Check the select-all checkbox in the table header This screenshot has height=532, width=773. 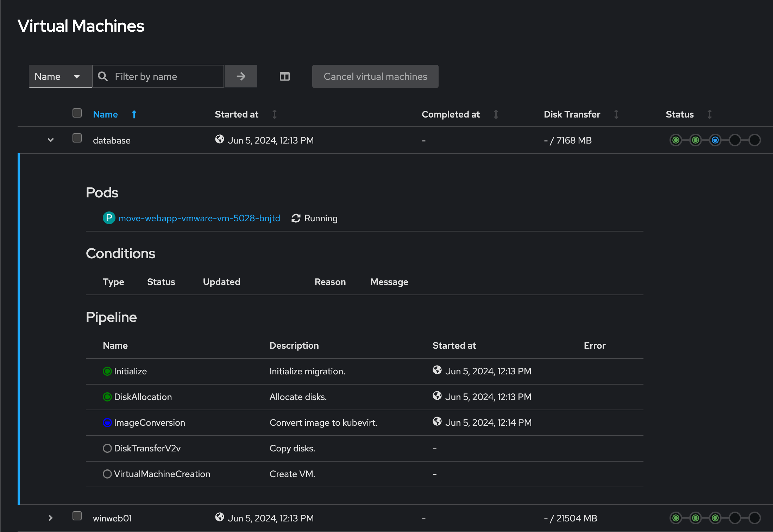pyautogui.click(x=77, y=113)
